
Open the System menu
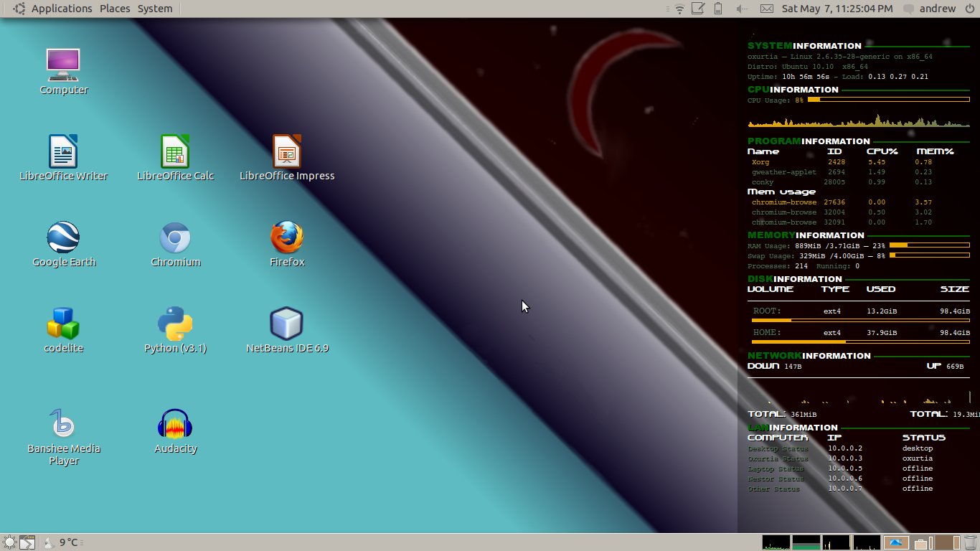click(x=155, y=9)
